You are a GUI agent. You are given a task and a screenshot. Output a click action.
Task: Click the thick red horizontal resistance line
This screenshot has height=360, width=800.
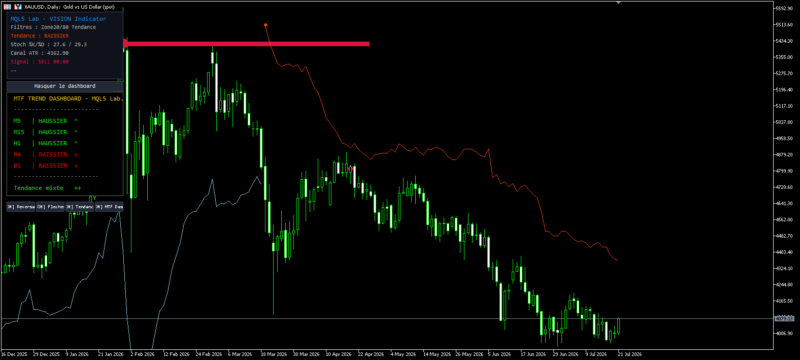[247, 44]
